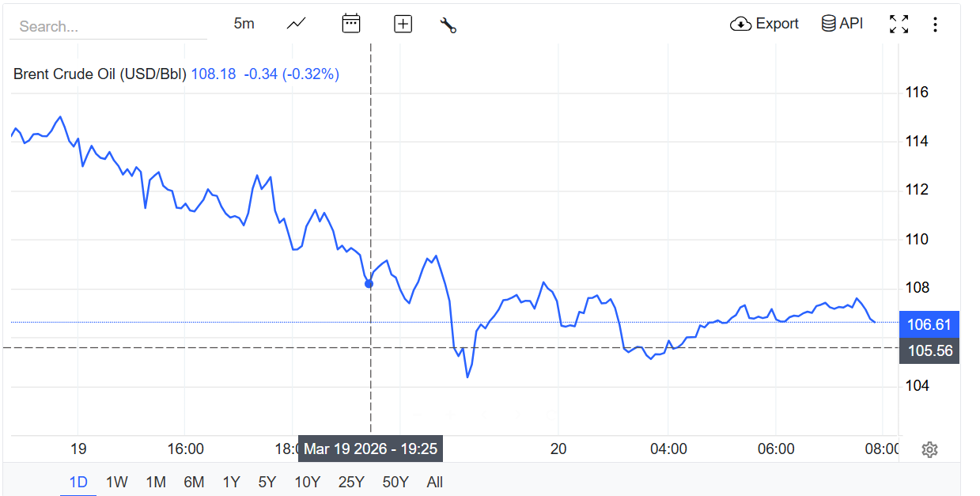Open the API database icon

tap(829, 24)
